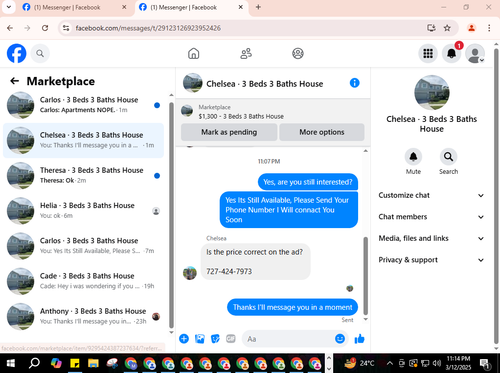Screen dimensions: 500x373
Task: Open Notifications bell with red badge
Action: 452,53
